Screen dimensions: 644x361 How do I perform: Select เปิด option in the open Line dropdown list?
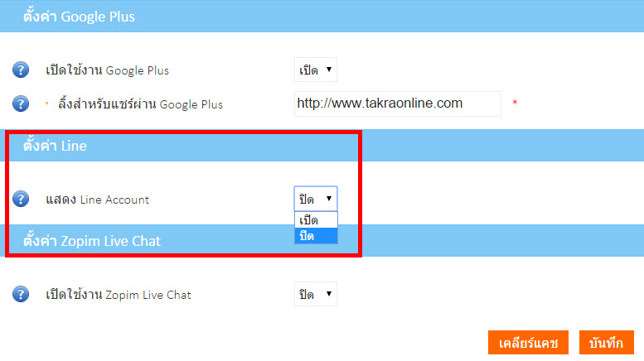[316, 220]
